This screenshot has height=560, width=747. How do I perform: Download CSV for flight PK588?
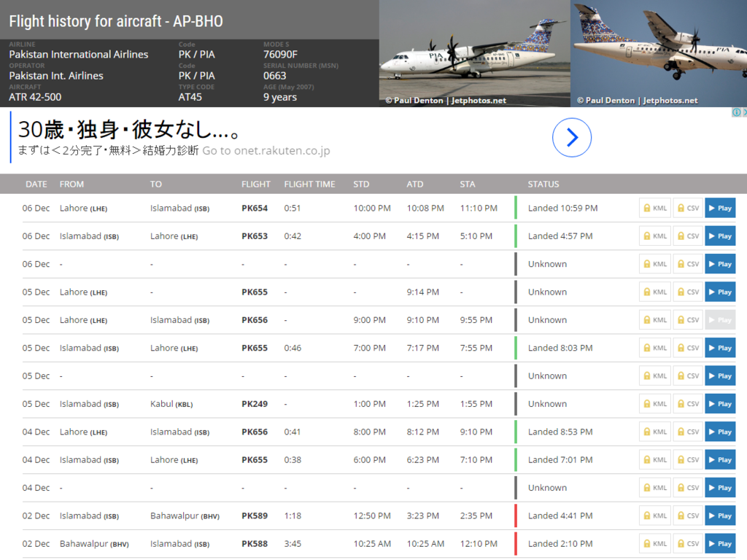[688, 544]
